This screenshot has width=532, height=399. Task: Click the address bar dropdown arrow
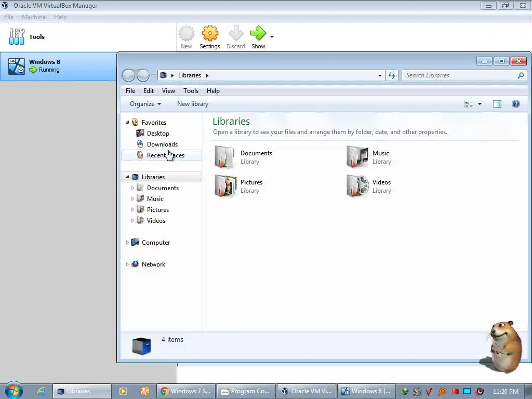(380, 75)
